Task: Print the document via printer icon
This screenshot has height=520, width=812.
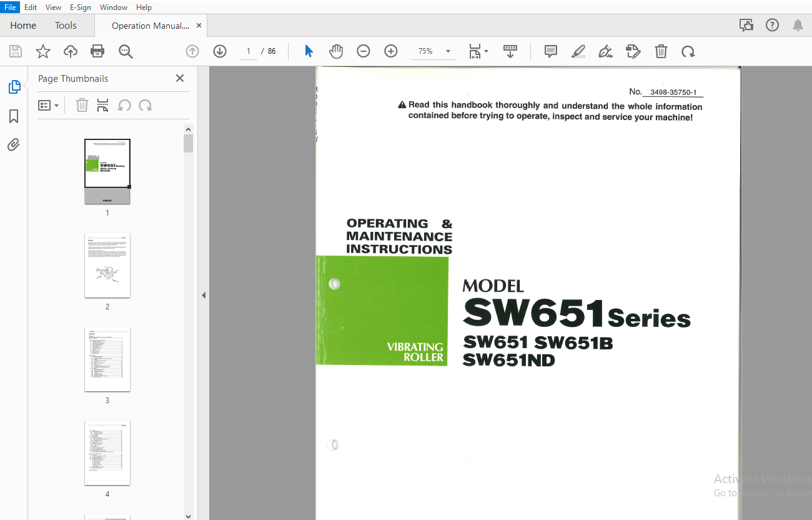Action: tap(97, 51)
